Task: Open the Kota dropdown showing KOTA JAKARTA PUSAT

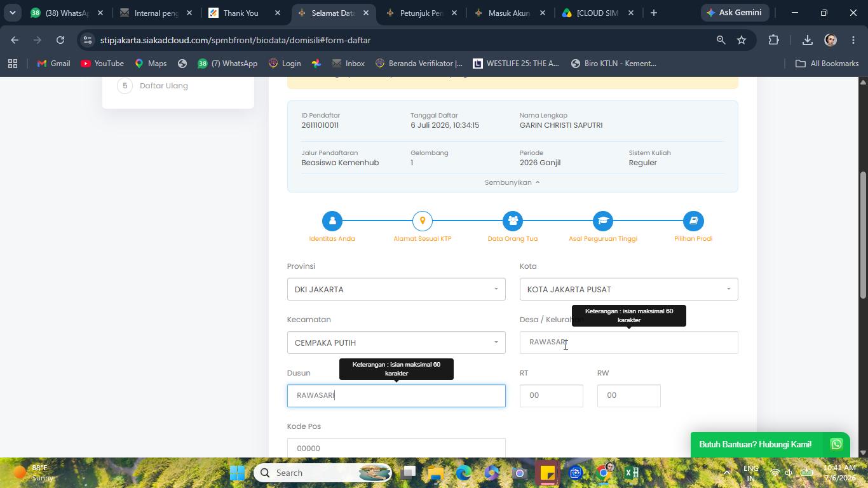Action: click(x=628, y=289)
